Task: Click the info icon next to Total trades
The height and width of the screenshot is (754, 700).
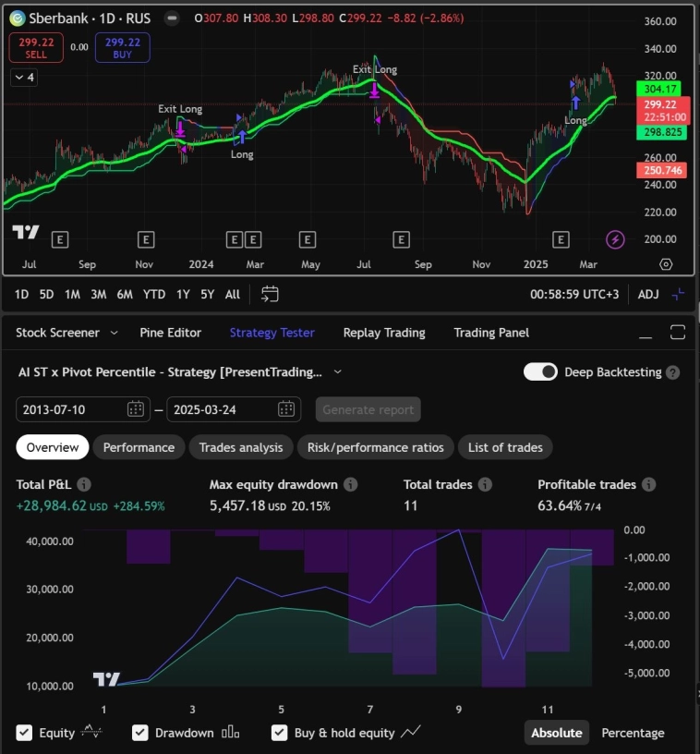Action: pyautogui.click(x=485, y=485)
